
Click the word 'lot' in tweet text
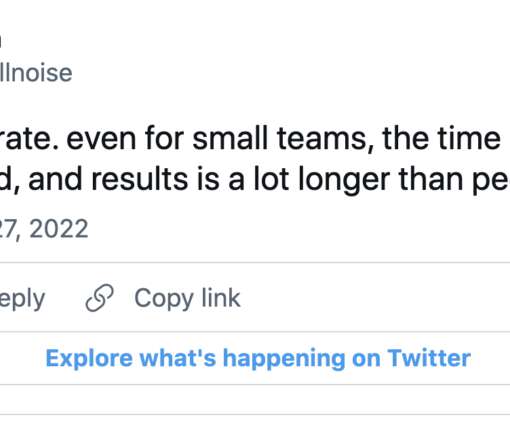pyautogui.click(x=271, y=179)
